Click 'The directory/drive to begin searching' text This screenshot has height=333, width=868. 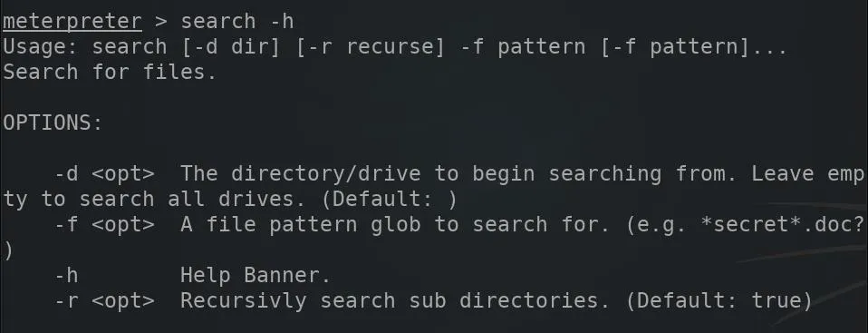click(x=420, y=174)
